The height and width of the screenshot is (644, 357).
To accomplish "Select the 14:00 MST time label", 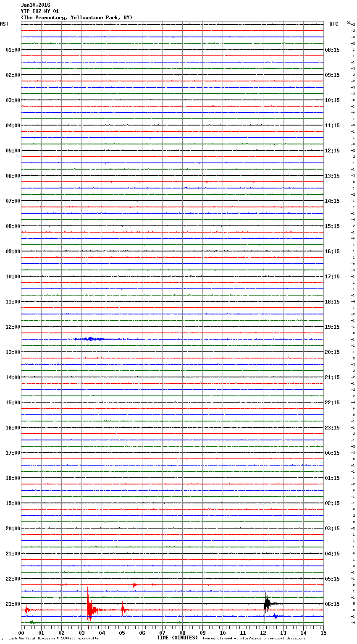I will [13, 377].
